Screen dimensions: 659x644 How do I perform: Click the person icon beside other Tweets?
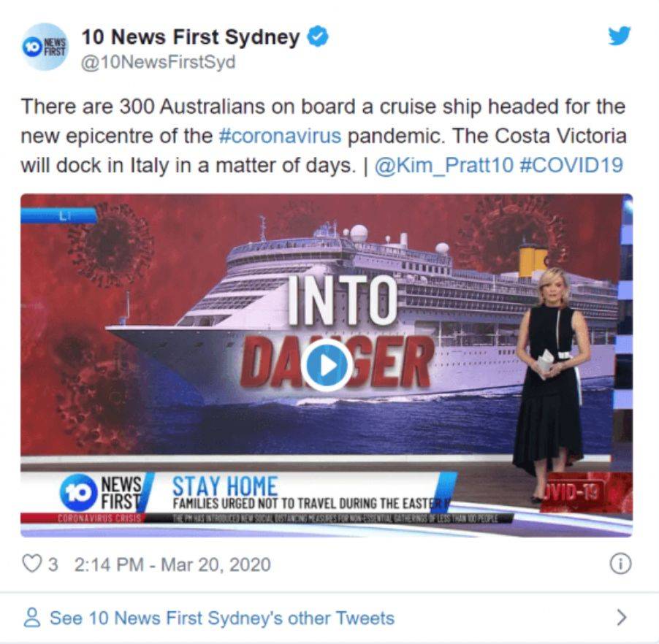pyautogui.click(x=32, y=618)
